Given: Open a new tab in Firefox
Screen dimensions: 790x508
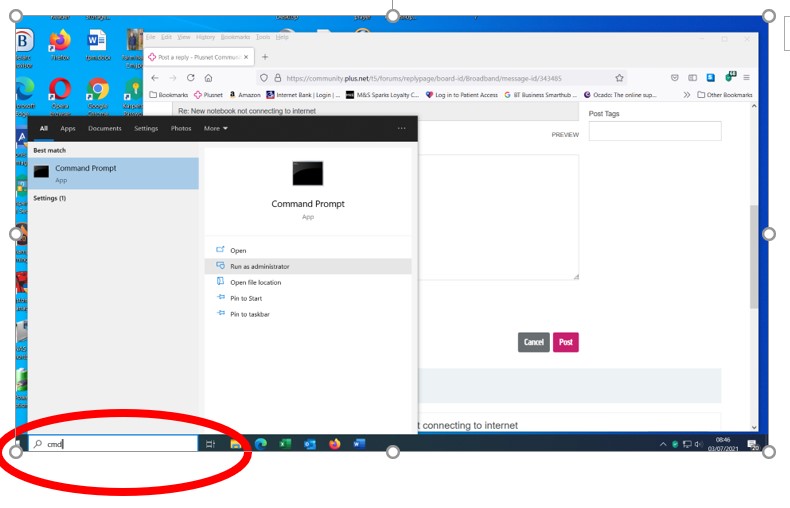Looking at the screenshot, I should pos(265,57).
